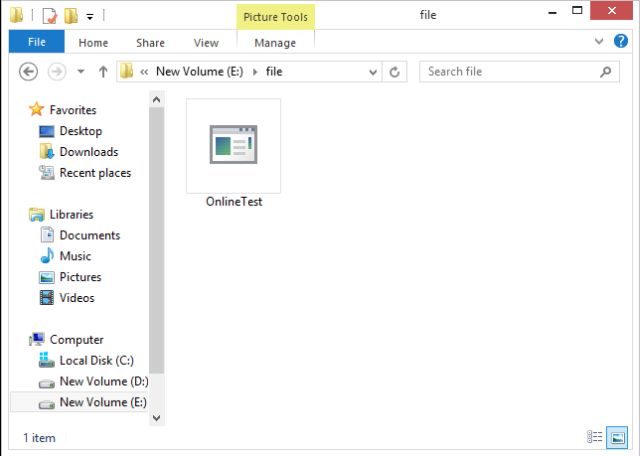Click the New Volume (E:) drive icon

[x=47, y=405]
